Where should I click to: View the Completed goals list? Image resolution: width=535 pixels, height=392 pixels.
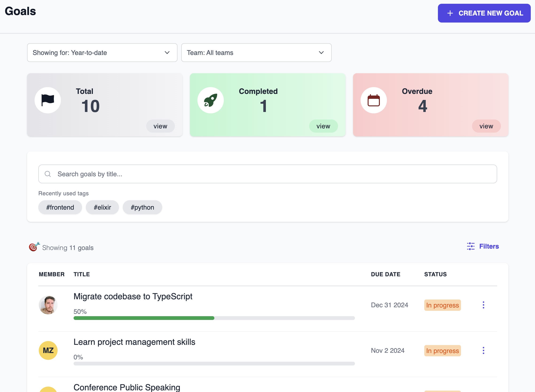pos(323,126)
